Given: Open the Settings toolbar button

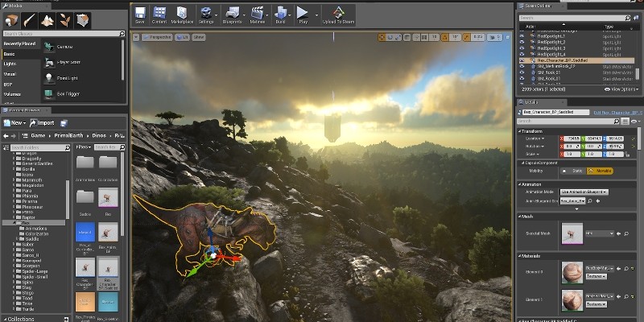Looking at the screenshot, I should (205, 15).
